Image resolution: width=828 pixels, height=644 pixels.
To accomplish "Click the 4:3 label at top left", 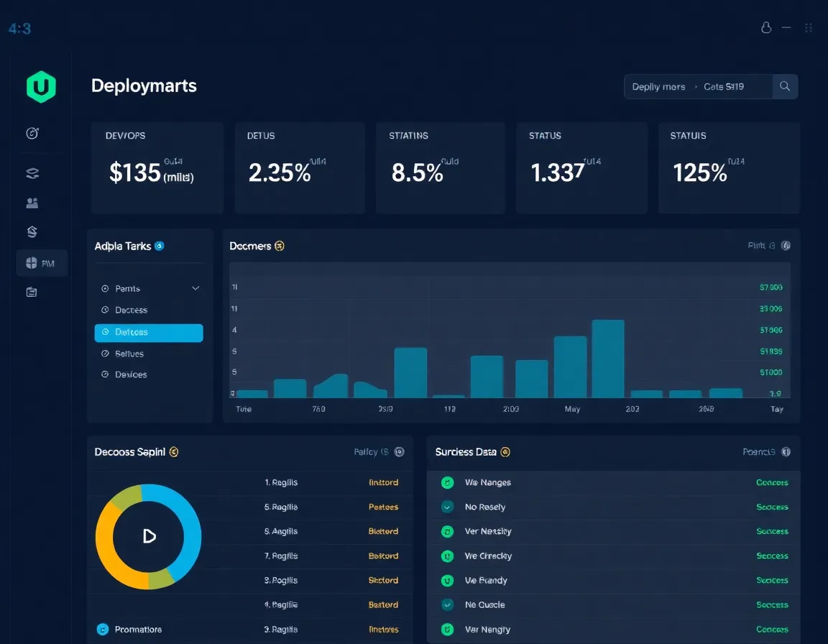I will [19, 29].
